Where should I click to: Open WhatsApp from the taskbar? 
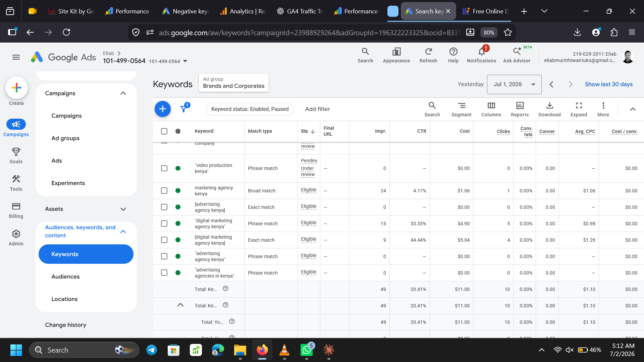point(307,350)
